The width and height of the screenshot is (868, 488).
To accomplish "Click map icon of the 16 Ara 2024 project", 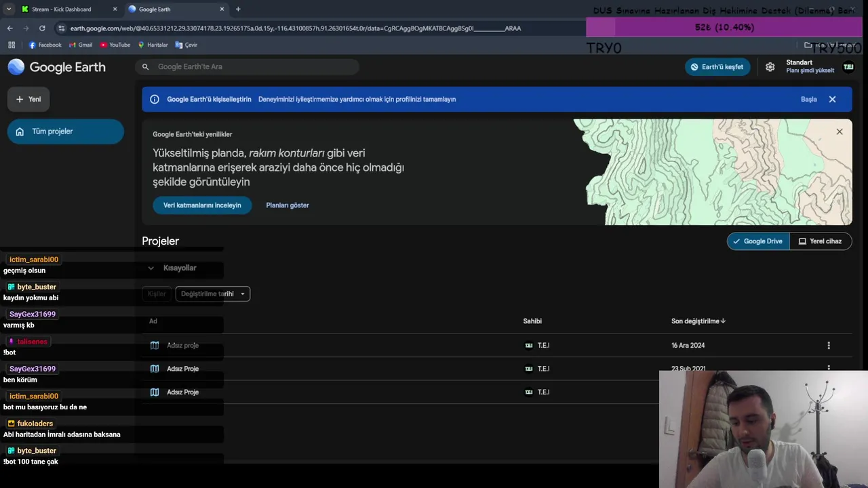I will [155, 346].
